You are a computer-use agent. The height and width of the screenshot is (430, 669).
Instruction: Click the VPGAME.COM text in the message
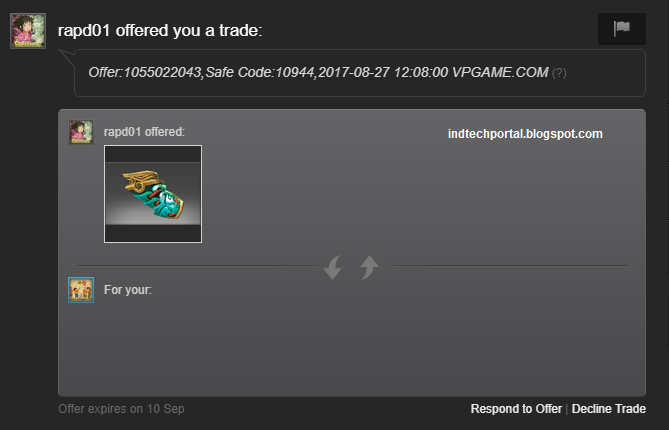[x=500, y=73]
